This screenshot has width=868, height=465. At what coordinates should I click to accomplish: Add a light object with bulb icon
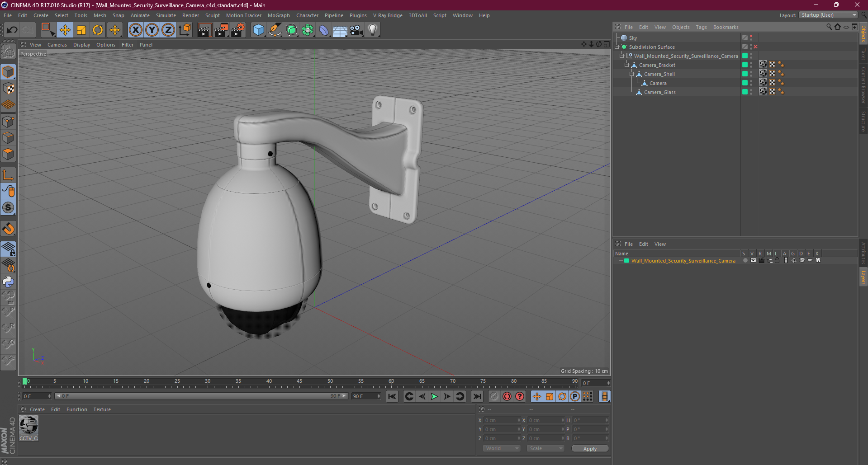[x=373, y=30]
